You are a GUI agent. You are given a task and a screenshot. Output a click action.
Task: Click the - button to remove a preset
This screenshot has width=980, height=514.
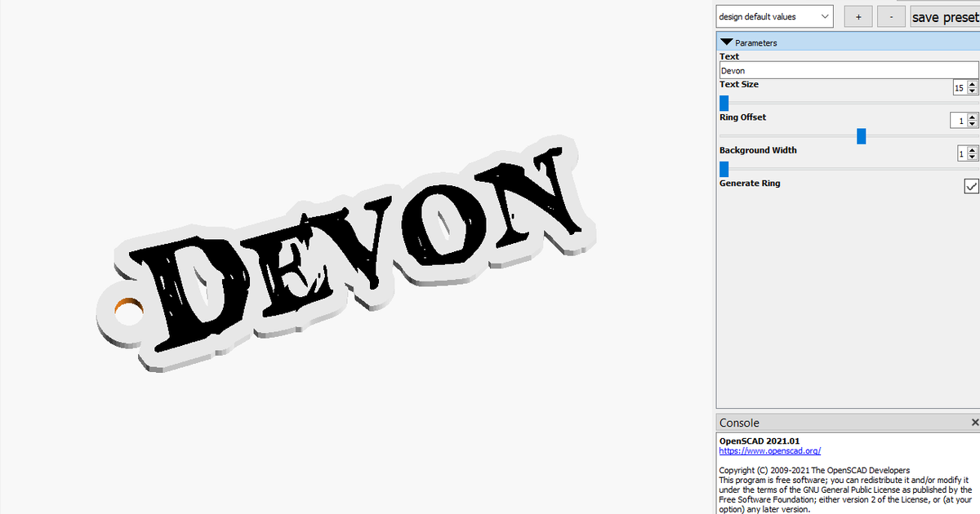[x=891, y=16]
